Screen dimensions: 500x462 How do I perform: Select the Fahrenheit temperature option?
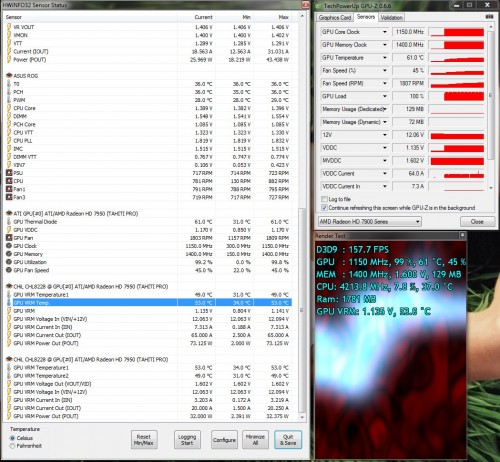pos(13,446)
